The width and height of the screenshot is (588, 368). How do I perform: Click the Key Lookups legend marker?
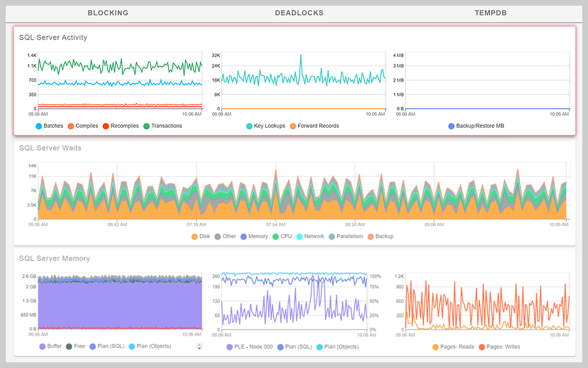click(x=249, y=125)
